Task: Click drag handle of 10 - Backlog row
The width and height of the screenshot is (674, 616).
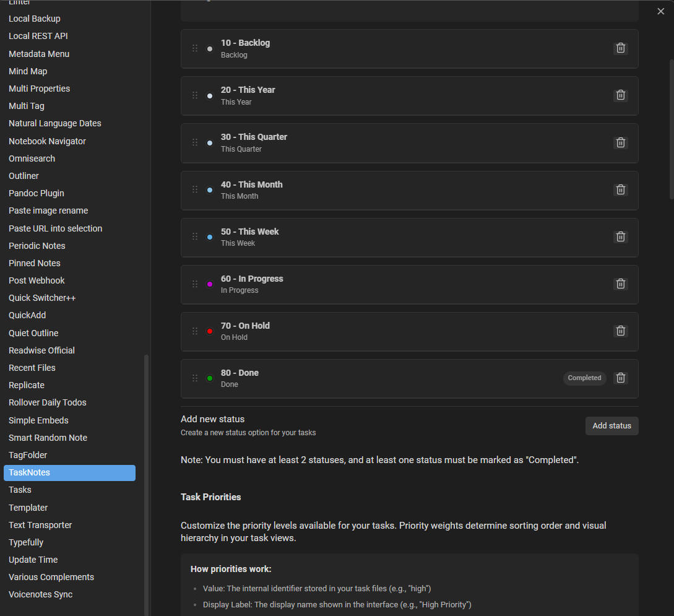Action: (195, 48)
